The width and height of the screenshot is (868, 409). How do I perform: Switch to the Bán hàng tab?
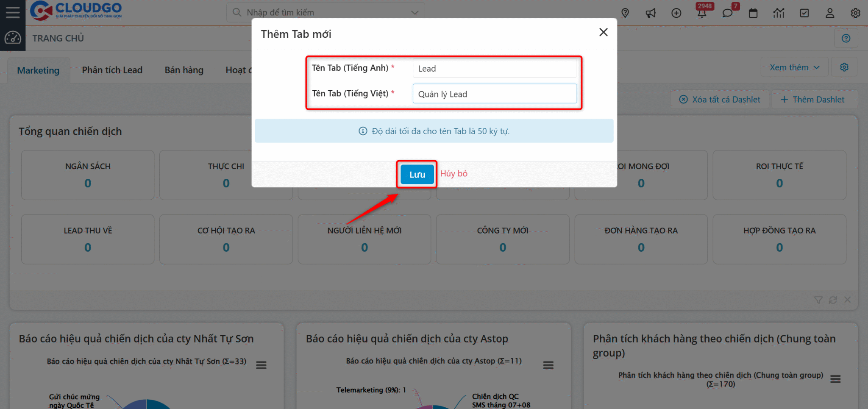click(184, 70)
